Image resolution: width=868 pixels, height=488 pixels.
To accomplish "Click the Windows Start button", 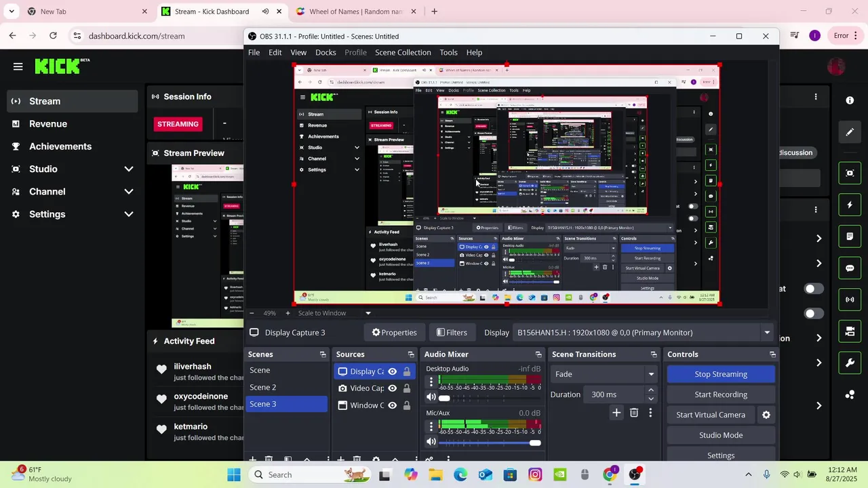I will click(x=234, y=474).
